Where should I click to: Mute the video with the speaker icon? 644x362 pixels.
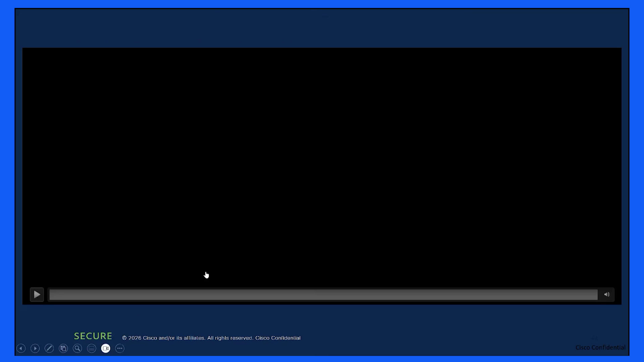click(x=607, y=295)
